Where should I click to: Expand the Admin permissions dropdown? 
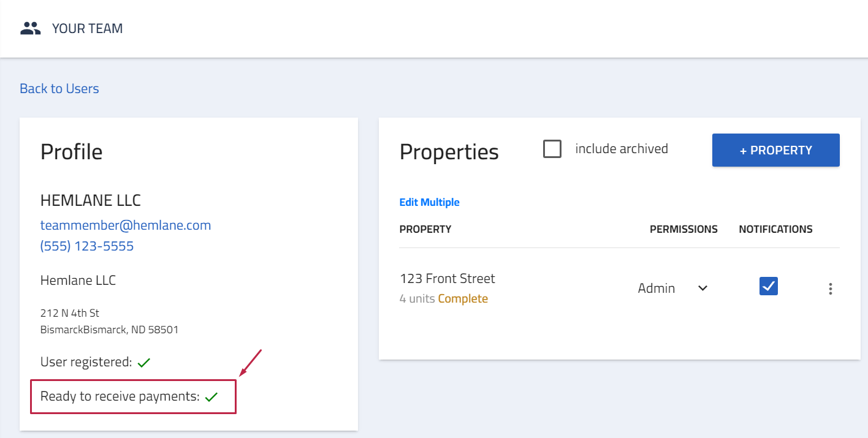[x=673, y=288]
